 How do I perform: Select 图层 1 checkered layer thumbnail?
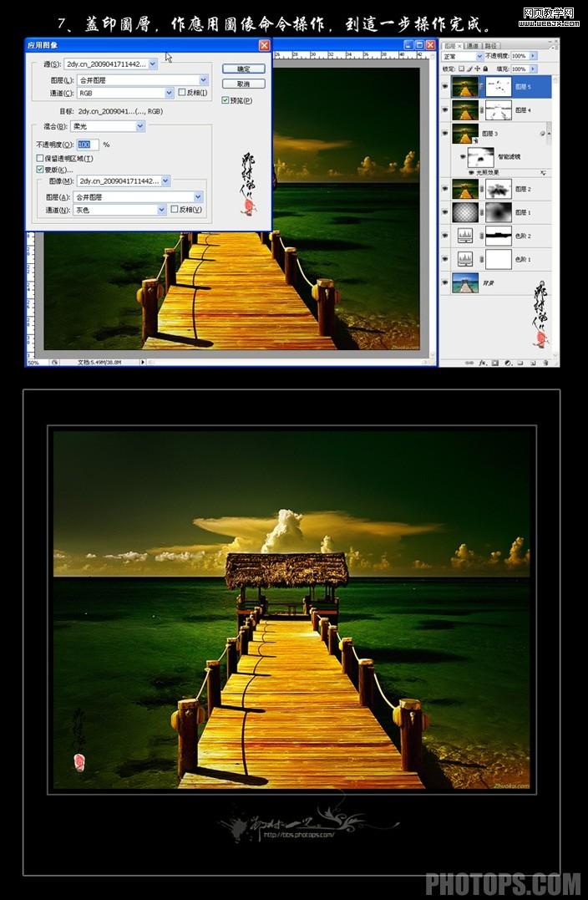pyautogui.click(x=465, y=211)
